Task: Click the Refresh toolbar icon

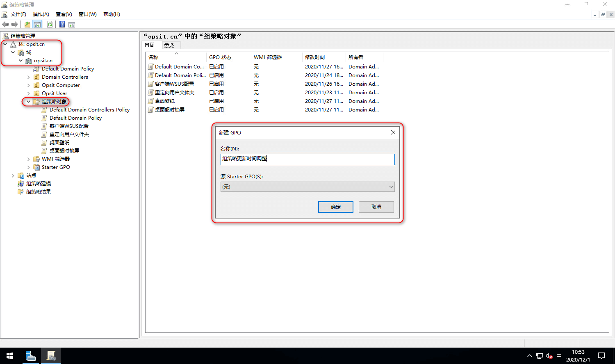Action: tap(50, 25)
